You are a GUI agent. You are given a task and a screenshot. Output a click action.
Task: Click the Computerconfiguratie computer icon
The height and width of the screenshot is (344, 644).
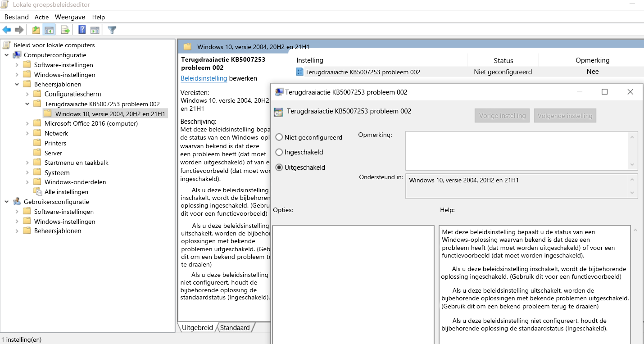tap(17, 55)
